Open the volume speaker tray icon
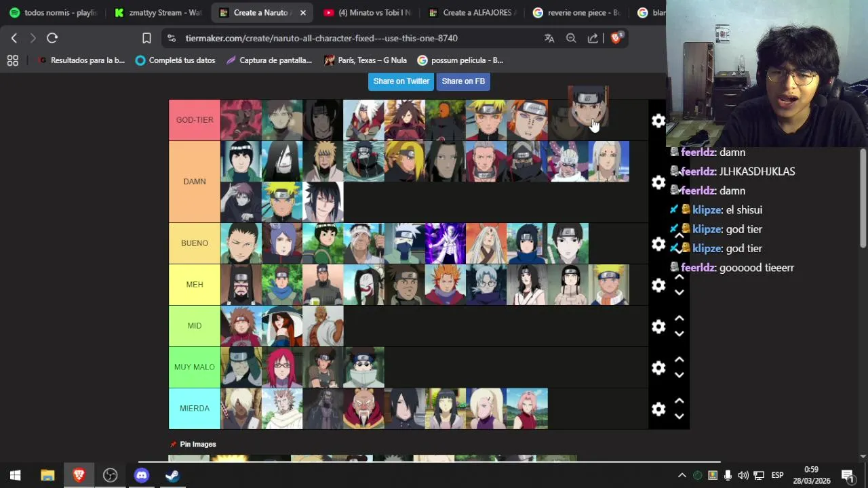This screenshot has width=868, height=488. (x=743, y=475)
